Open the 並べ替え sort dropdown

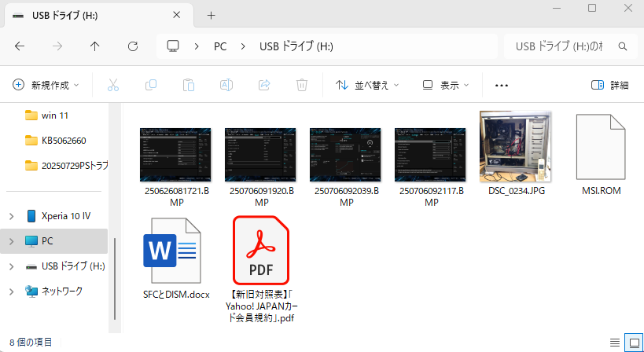click(366, 85)
